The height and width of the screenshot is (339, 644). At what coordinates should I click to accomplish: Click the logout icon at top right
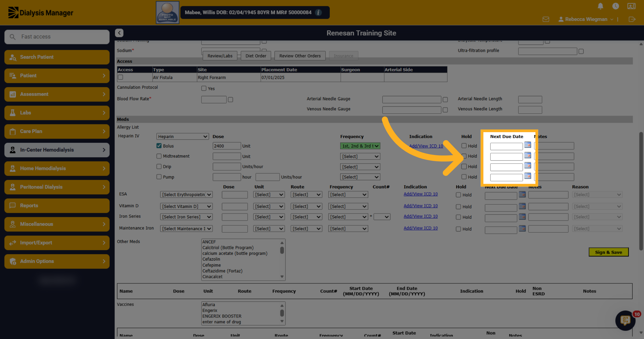tap(632, 19)
